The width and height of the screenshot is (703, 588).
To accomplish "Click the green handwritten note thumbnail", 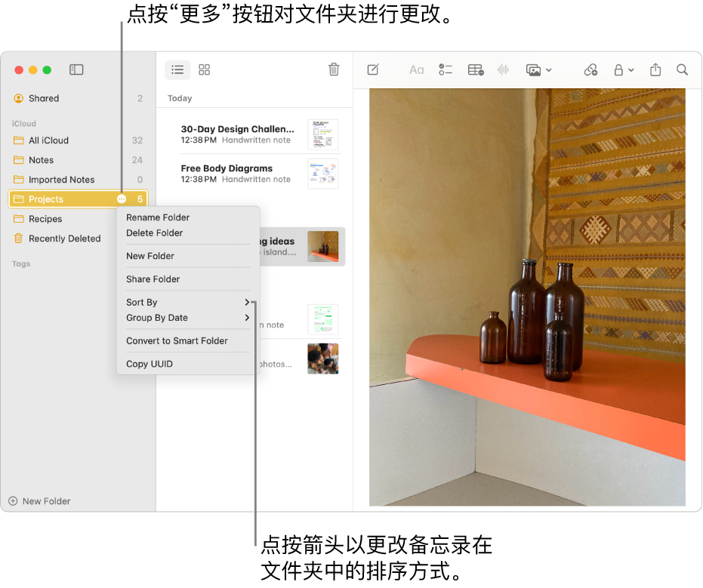I will pos(323,319).
